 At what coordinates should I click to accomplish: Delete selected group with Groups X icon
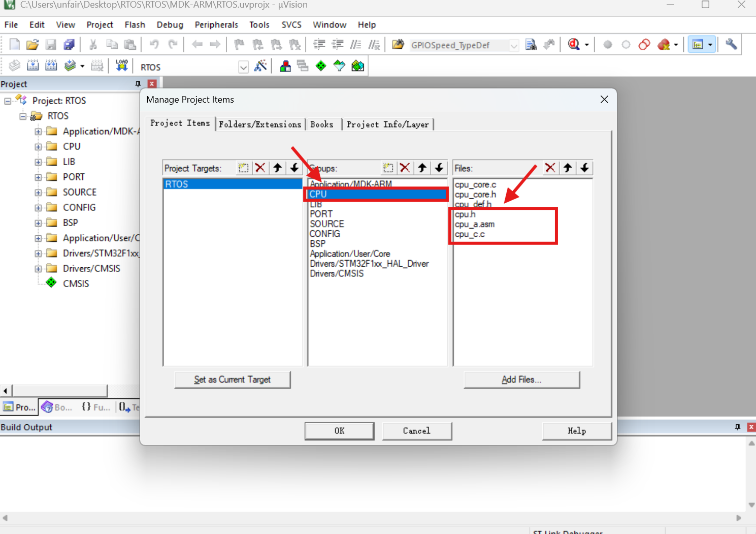point(405,168)
